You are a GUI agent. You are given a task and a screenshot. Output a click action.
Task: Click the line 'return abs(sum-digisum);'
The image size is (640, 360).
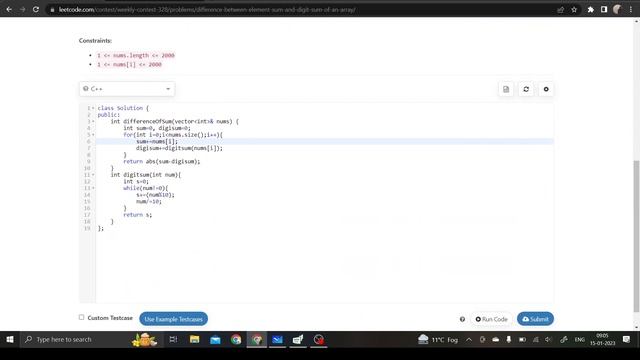[x=162, y=162]
